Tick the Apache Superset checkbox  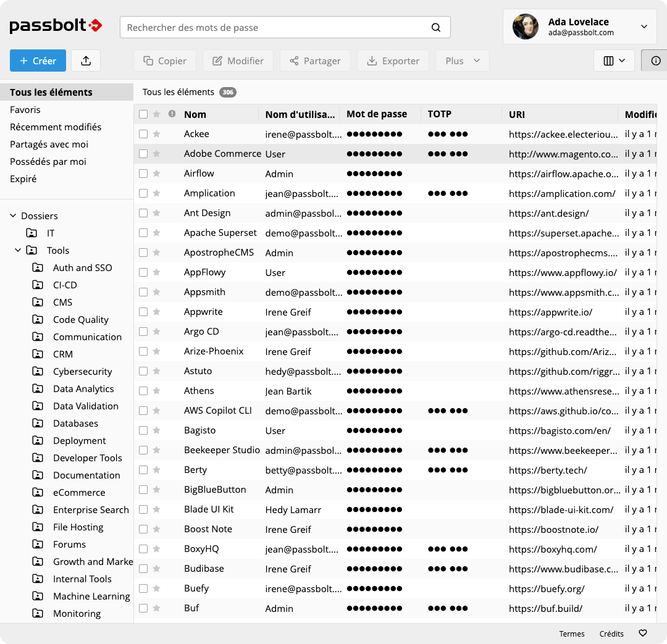(x=143, y=233)
